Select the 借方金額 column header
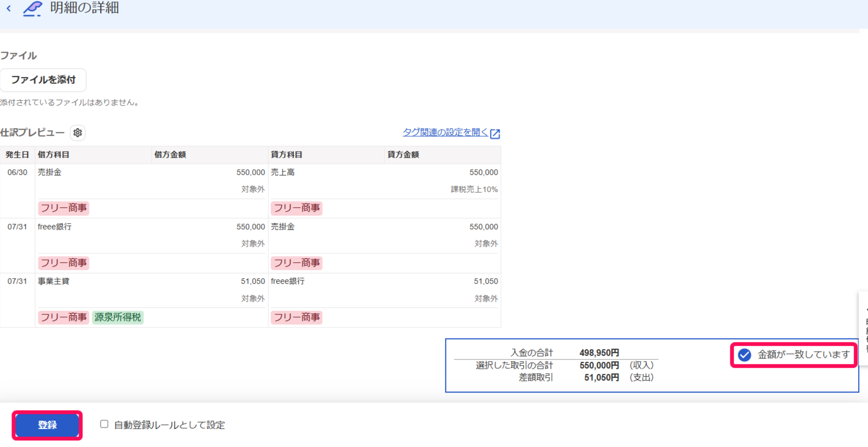Viewport: 868px width, 447px height. point(210,154)
